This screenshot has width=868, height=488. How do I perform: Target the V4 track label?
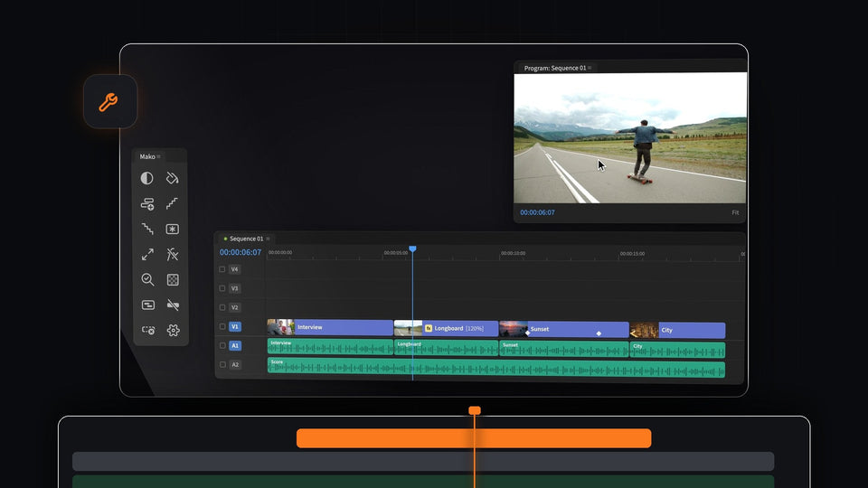point(235,269)
